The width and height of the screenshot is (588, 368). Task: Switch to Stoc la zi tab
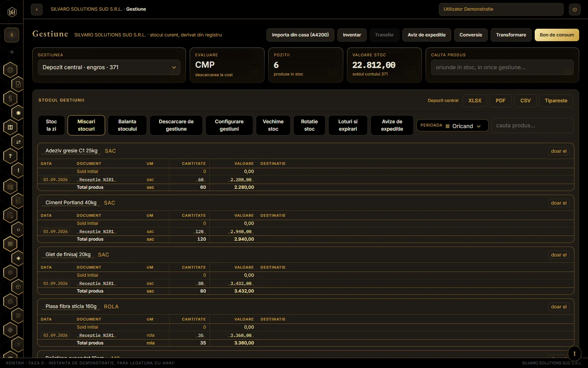[51, 125]
